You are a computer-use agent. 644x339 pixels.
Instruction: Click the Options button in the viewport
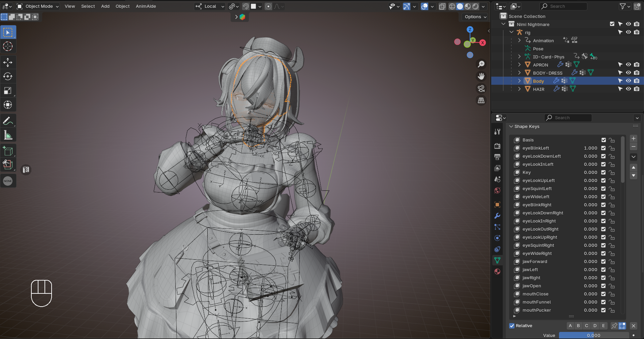point(474,17)
